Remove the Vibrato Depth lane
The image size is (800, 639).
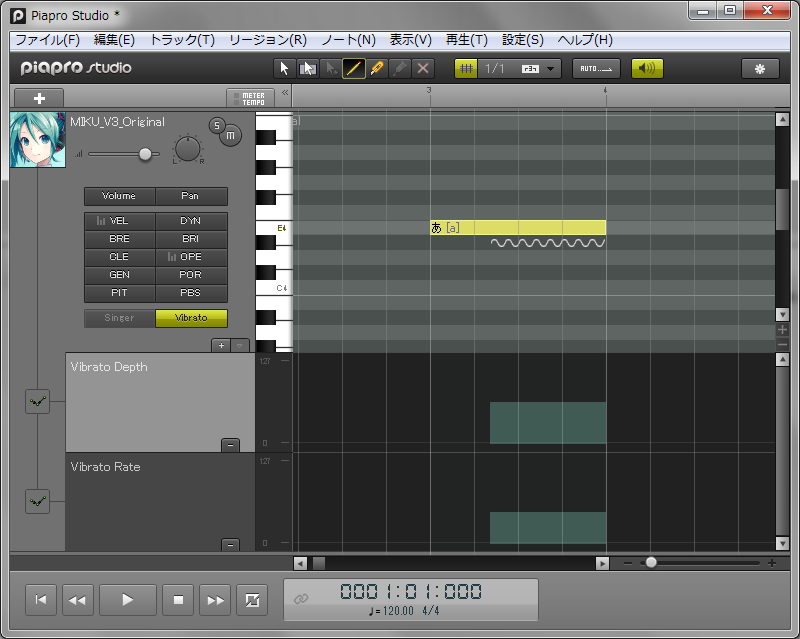(x=231, y=445)
